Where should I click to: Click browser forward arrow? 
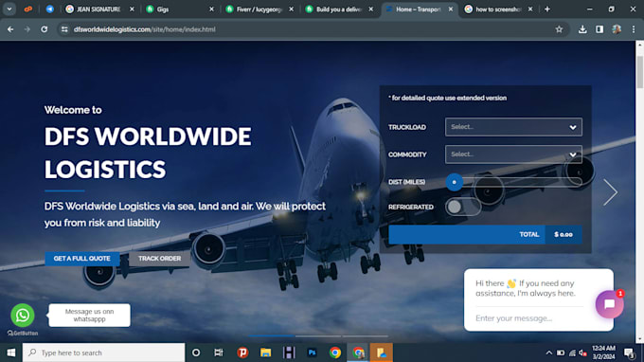point(27,29)
